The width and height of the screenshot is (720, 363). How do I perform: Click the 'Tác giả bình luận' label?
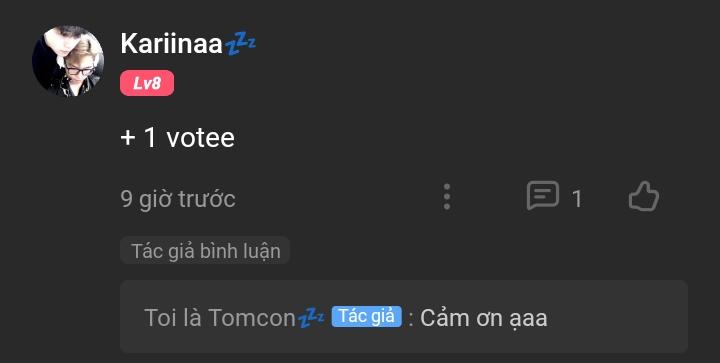point(205,251)
